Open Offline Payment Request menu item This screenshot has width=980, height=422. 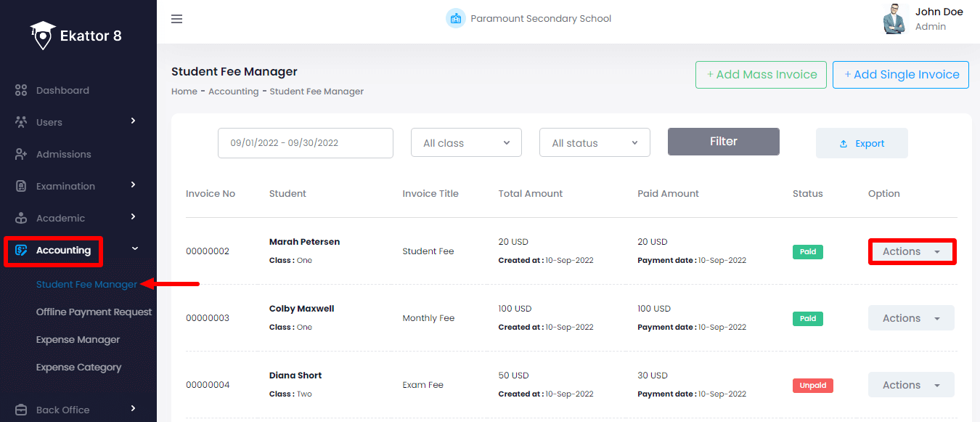click(94, 312)
